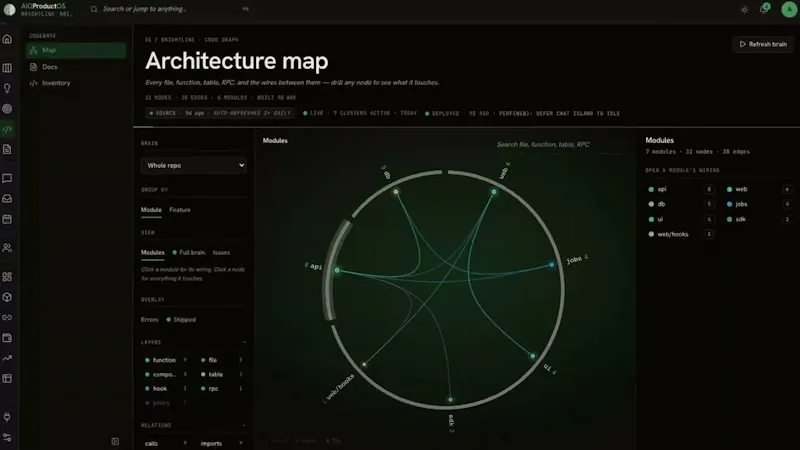Open the calendar sidebar icon
Image resolution: width=800 pixels, height=450 pixels.
7,219
